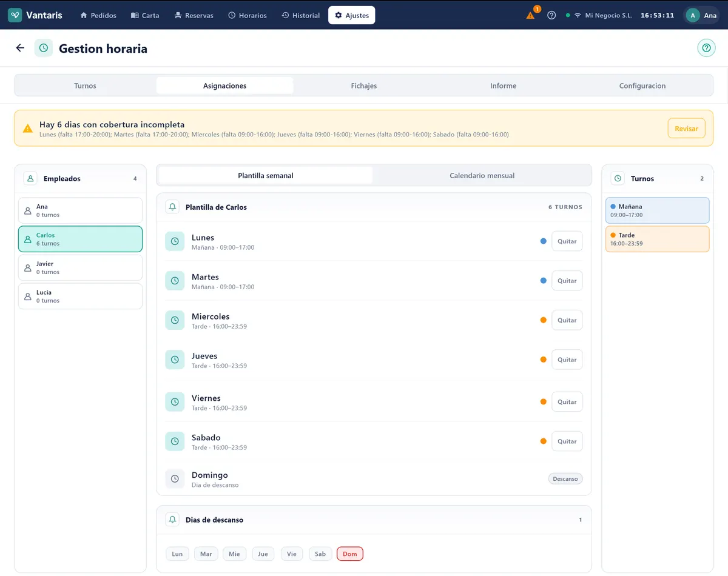The image size is (728, 576).
Task: Remove the Miercoles shift with Quitar
Action: coord(567,320)
